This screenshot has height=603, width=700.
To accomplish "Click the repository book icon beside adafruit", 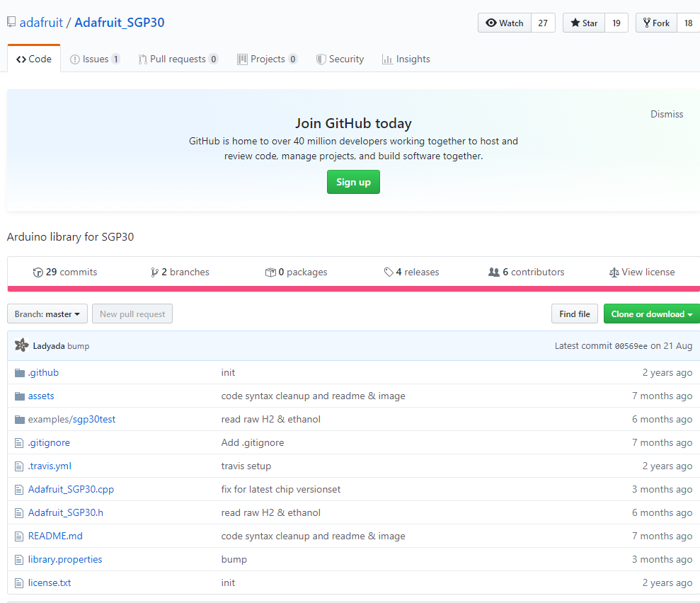I will click(11, 23).
